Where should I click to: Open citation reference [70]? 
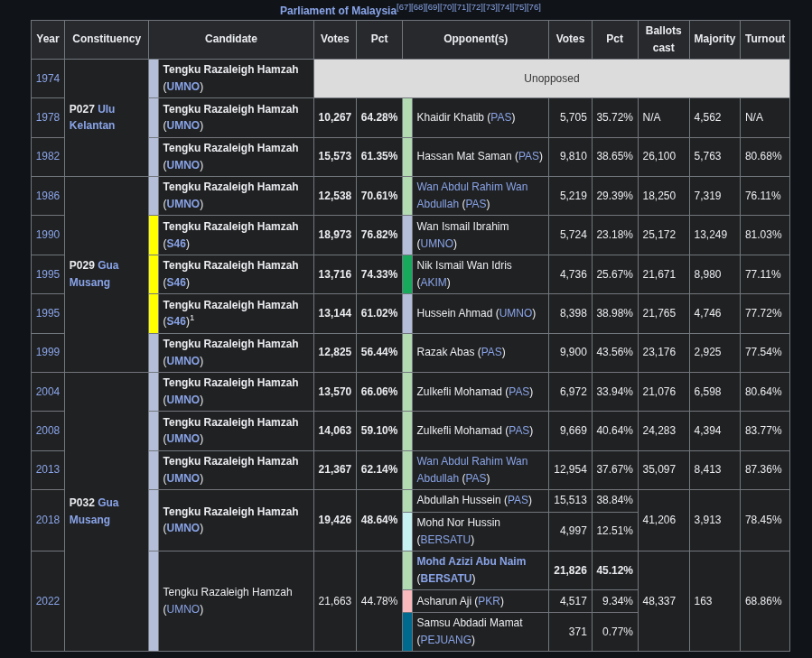[447, 7]
